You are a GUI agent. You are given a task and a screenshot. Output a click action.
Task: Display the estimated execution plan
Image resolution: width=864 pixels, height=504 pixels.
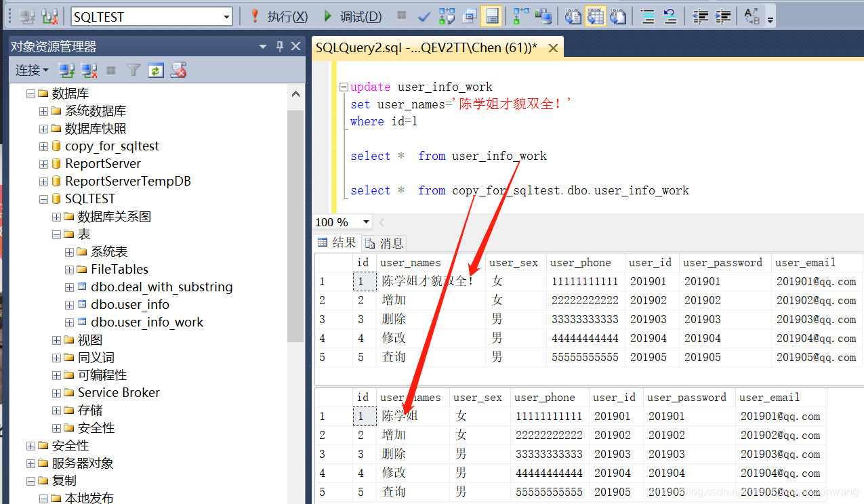point(447,16)
